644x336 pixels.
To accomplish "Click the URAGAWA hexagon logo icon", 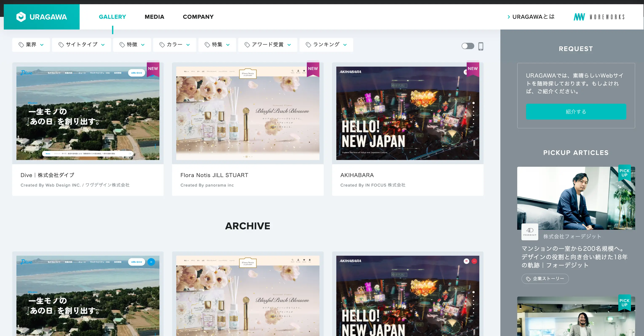I will click(21, 17).
